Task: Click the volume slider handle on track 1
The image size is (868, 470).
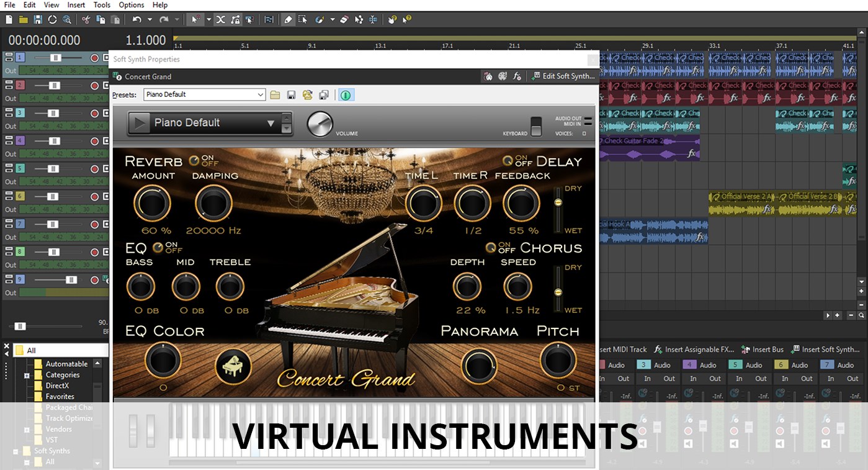Action: pyautogui.click(x=55, y=56)
